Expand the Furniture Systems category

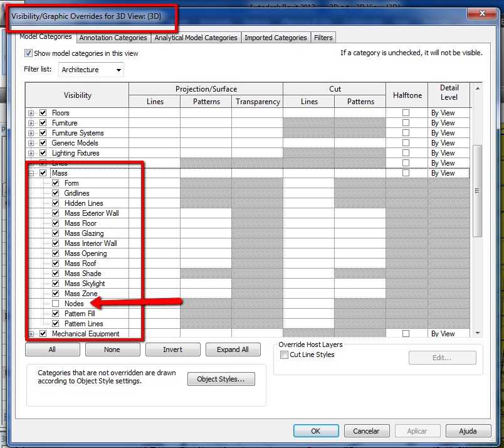coord(31,133)
